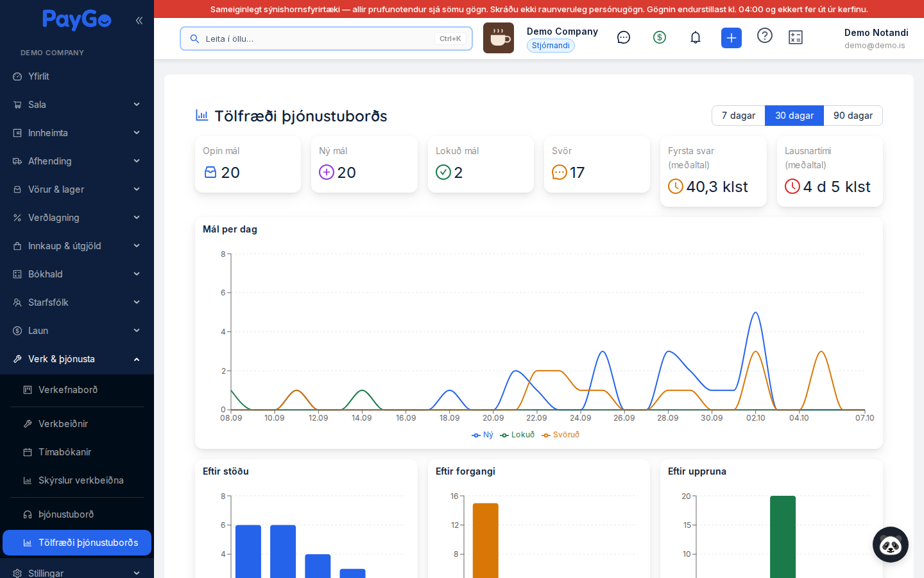This screenshot has width=924, height=578.
Task: Toggle the Ný series in chart legend
Action: tap(483, 435)
